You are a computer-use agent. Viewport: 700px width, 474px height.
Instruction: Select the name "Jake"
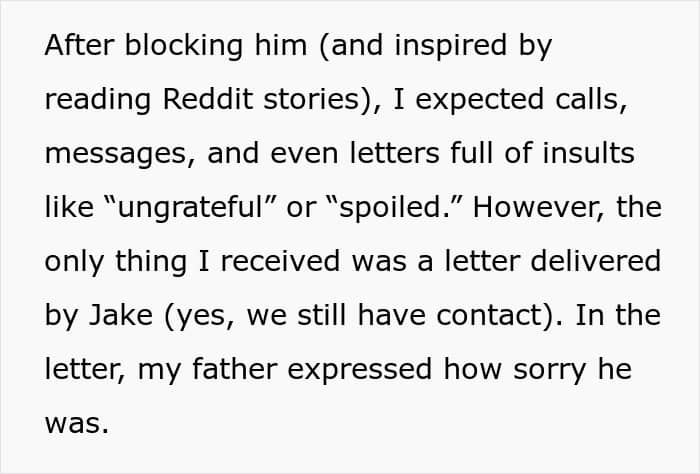[x=121, y=315]
